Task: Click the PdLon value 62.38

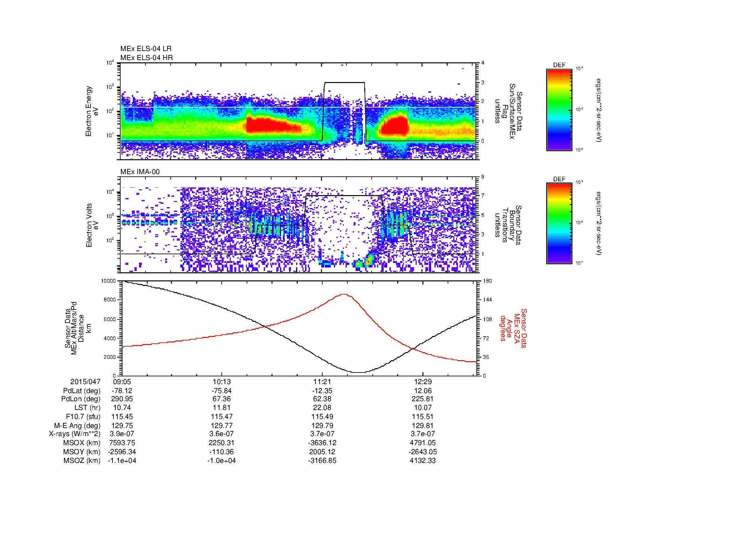Action: click(x=322, y=399)
